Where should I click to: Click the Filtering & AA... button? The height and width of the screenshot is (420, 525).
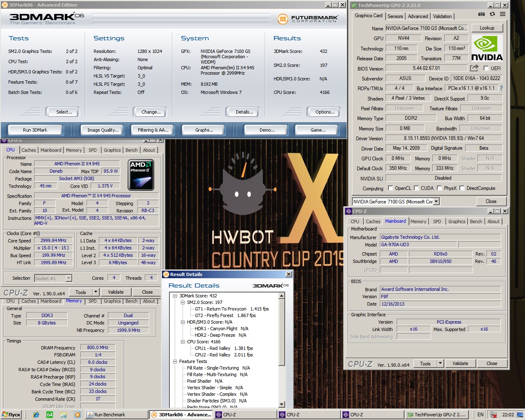click(x=153, y=130)
